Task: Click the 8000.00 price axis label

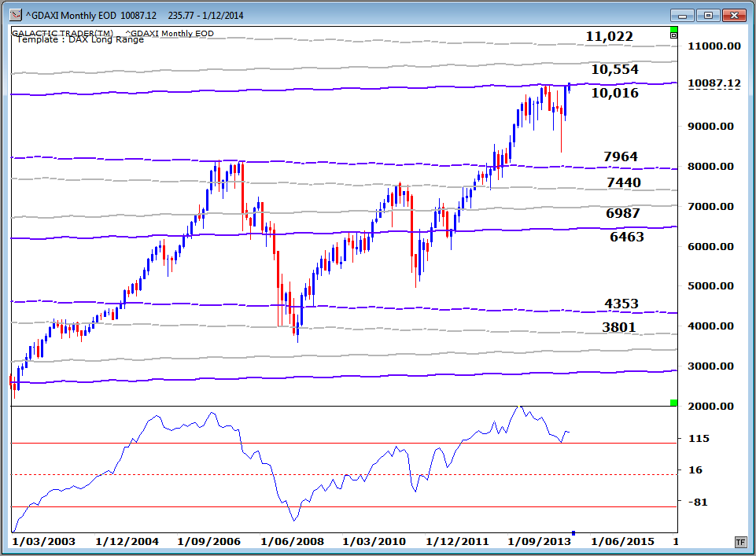Action: (x=710, y=167)
